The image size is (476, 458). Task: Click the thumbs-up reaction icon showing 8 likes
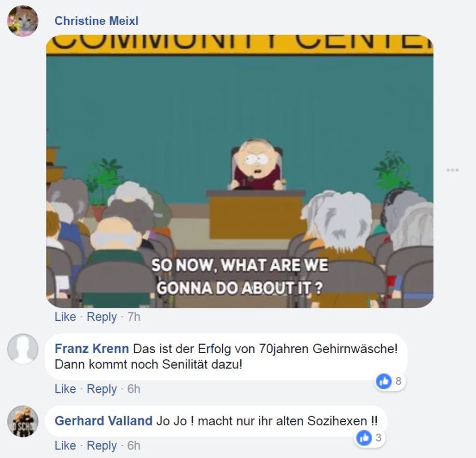(x=384, y=381)
